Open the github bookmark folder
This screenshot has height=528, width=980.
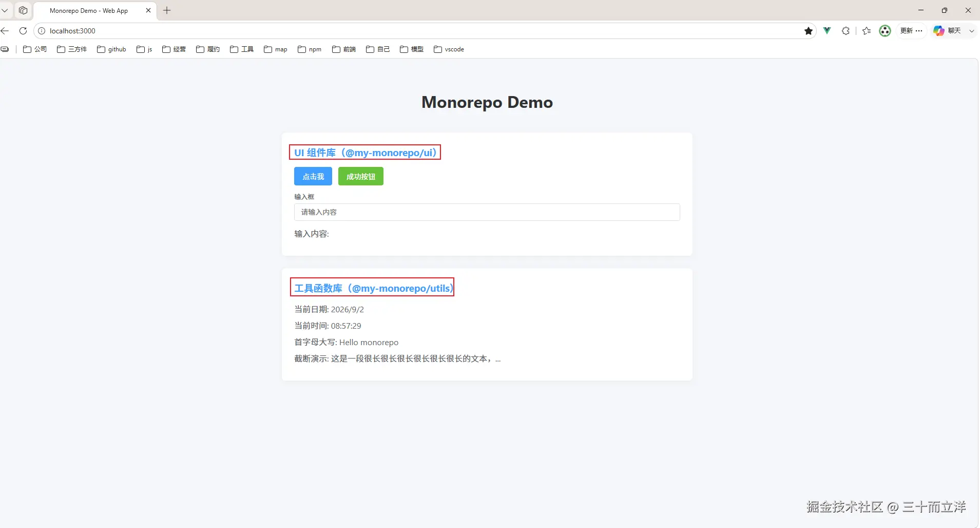click(111, 49)
